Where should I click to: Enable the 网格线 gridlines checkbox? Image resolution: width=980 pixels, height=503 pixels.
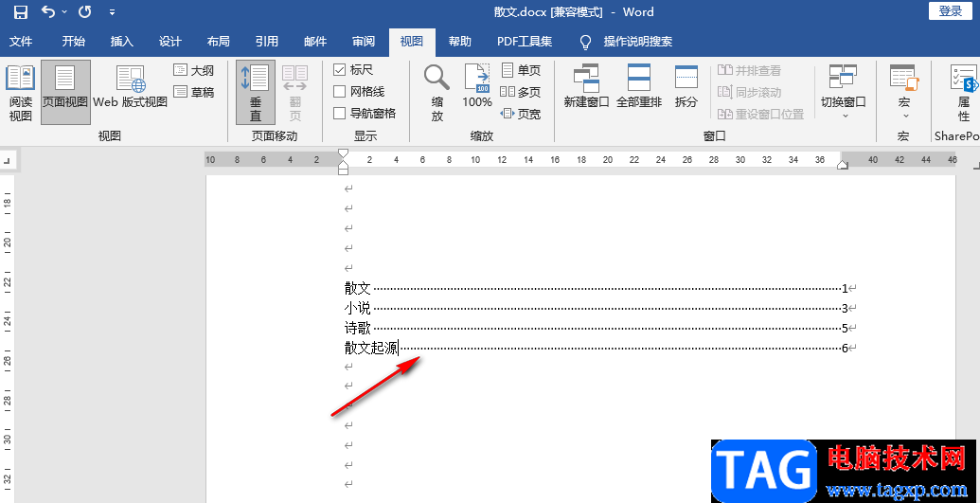tap(339, 92)
